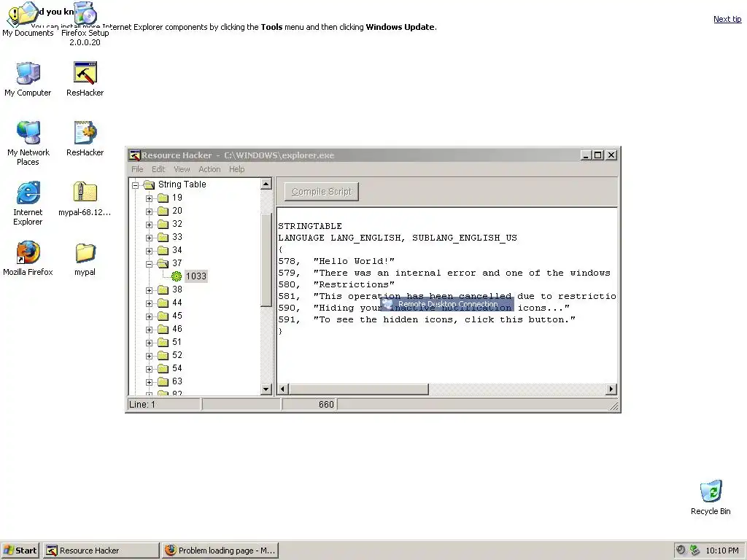The image size is (747, 560).
Task: Click the Compile Script button
Action: coord(322,192)
